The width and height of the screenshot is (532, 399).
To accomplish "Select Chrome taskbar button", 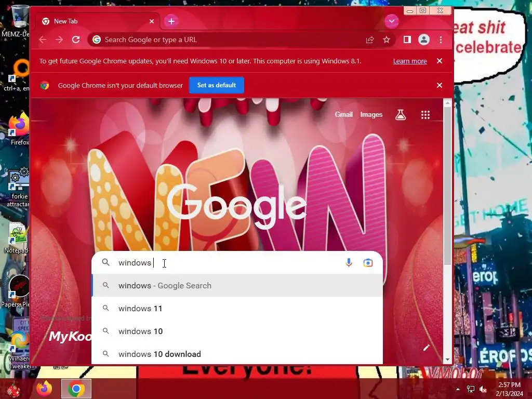I will [x=76, y=389].
